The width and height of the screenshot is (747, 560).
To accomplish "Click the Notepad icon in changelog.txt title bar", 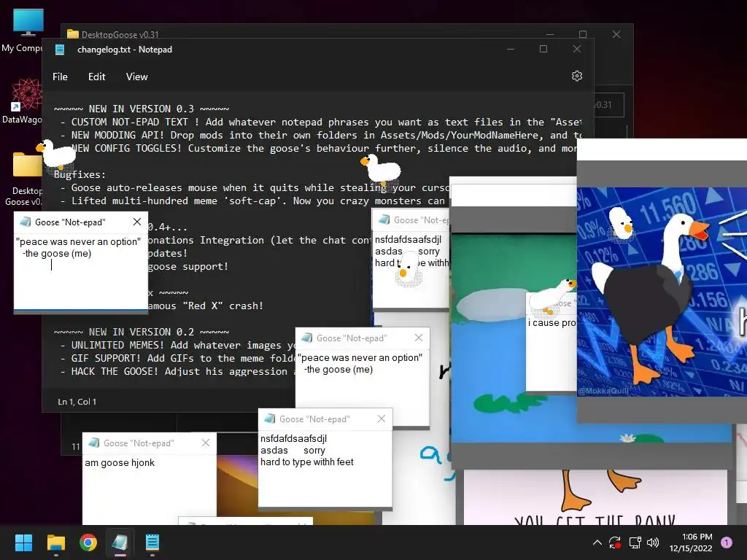I will pos(60,50).
